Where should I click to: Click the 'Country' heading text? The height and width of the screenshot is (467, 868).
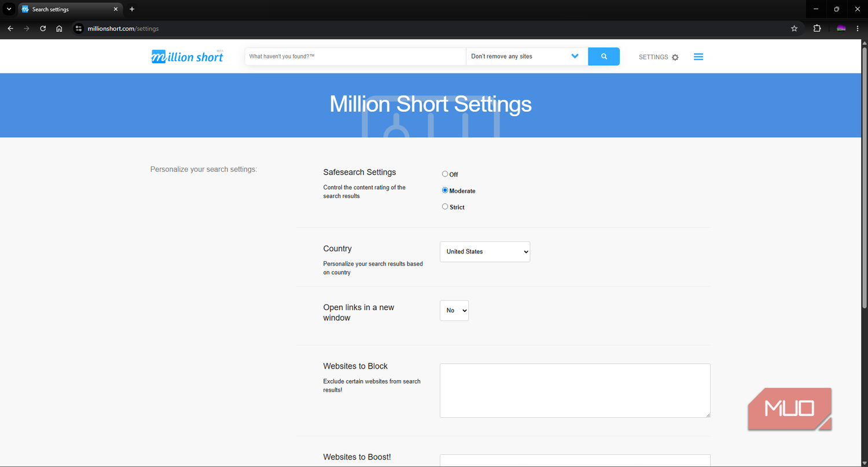point(337,248)
